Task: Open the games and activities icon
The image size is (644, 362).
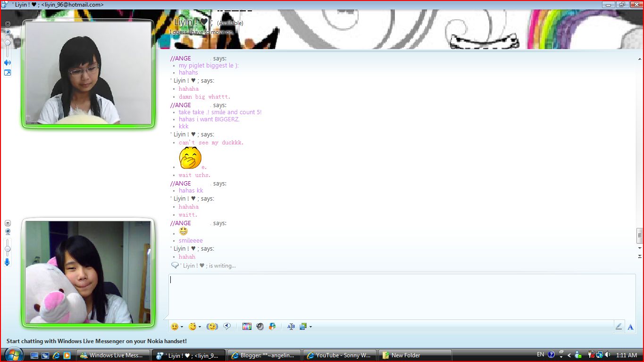Action: (x=272, y=326)
